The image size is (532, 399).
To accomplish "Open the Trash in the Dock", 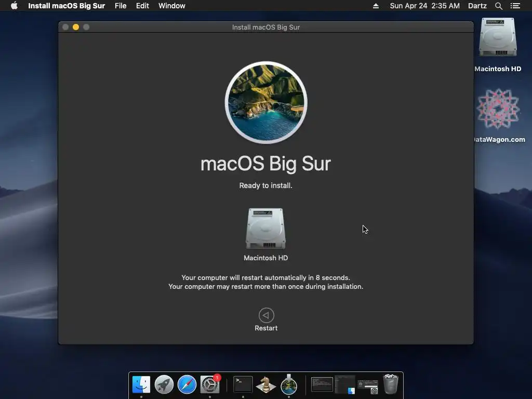I will 391,384.
